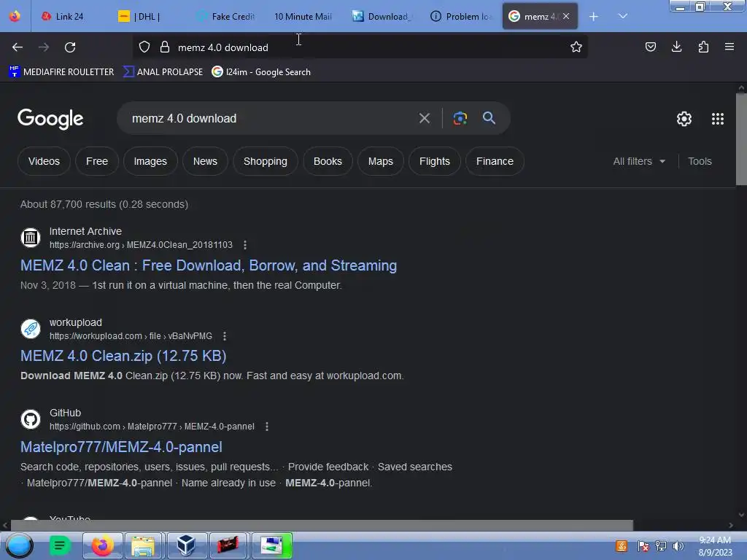Reload the page with the refresh icon
Viewport: 747px width, 560px height.
70,47
